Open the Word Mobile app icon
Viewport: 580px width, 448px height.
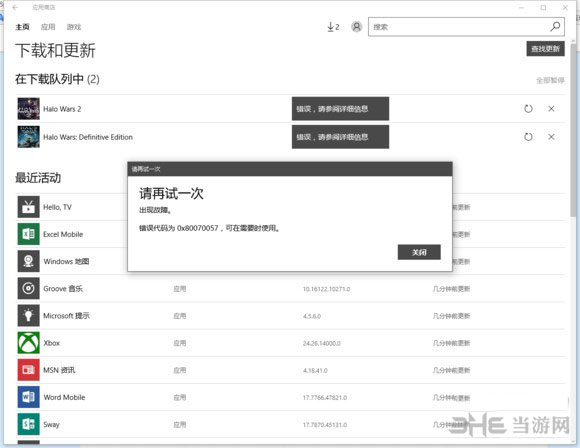pyautogui.click(x=28, y=397)
